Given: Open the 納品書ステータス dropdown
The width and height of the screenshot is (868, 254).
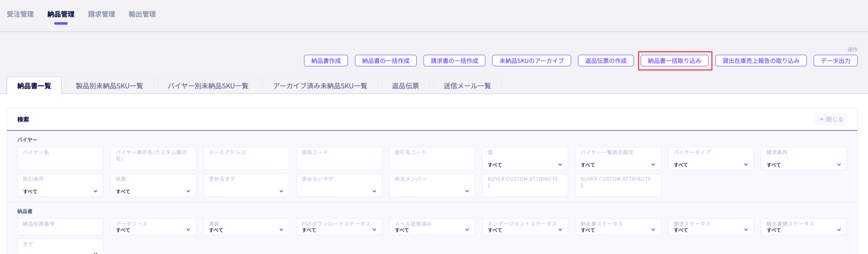Looking at the screenshot, I should (618, 227).
